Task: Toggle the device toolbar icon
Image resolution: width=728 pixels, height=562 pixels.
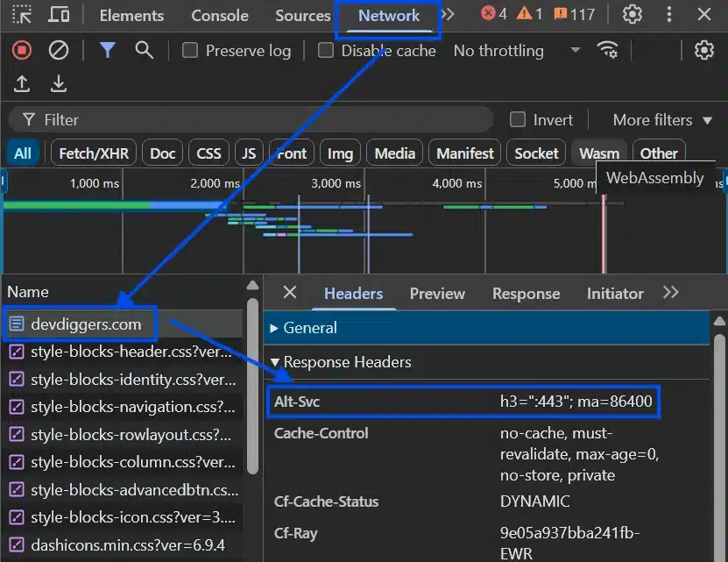Action: point(59,15)
